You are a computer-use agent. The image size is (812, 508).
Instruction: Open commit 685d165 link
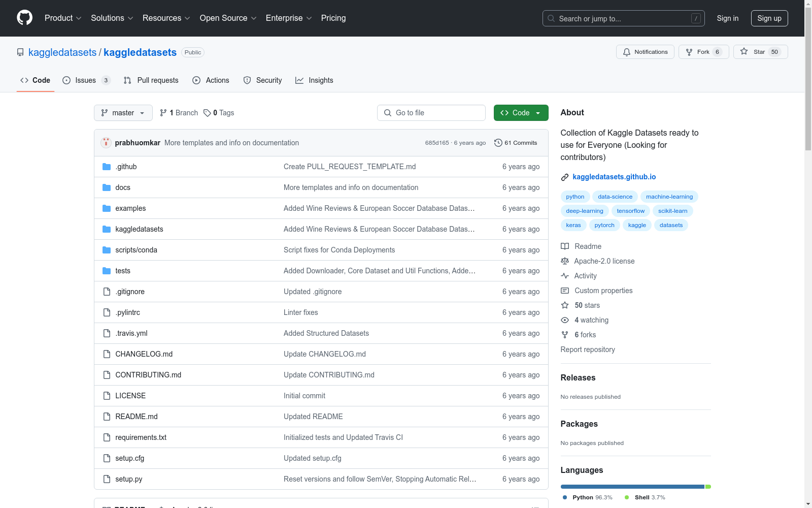click(x=437, y=143)
